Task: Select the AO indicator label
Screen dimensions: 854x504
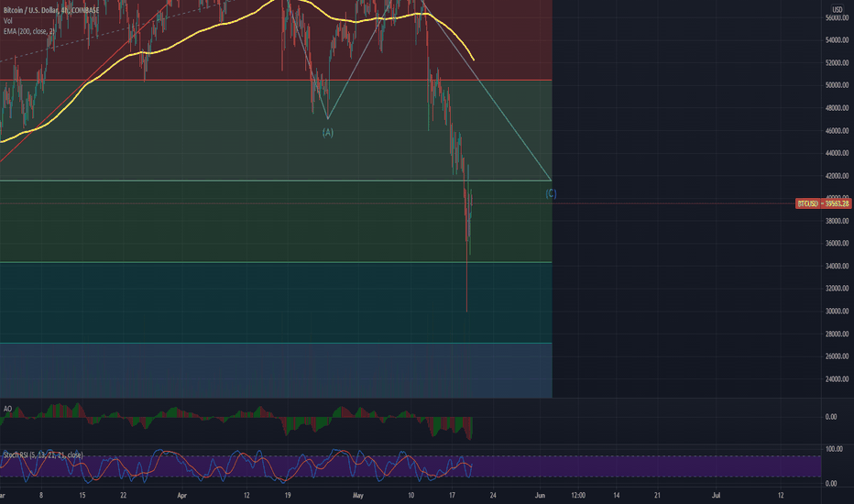Action: coord(7,409)
